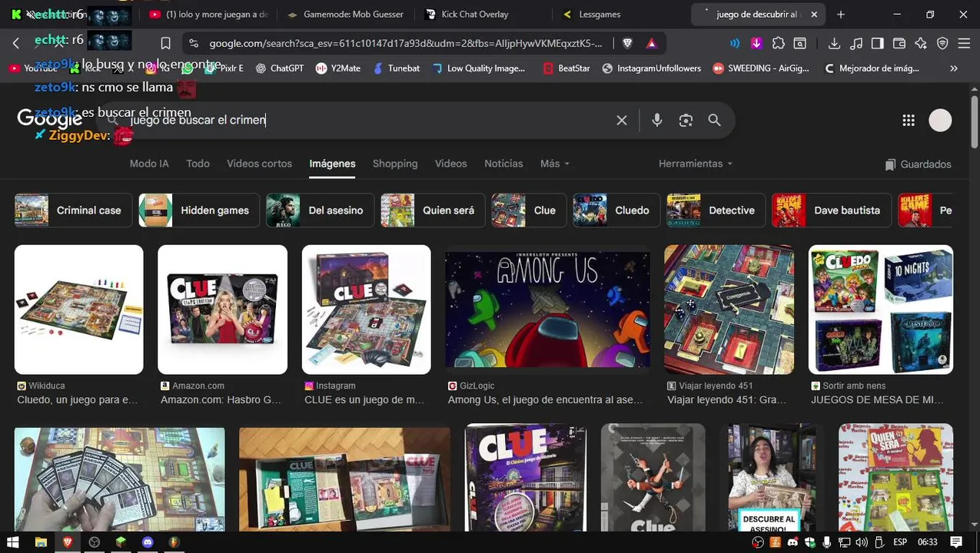
Task: Open OBS Studio from the taskbar
Action: pos(95,542)
